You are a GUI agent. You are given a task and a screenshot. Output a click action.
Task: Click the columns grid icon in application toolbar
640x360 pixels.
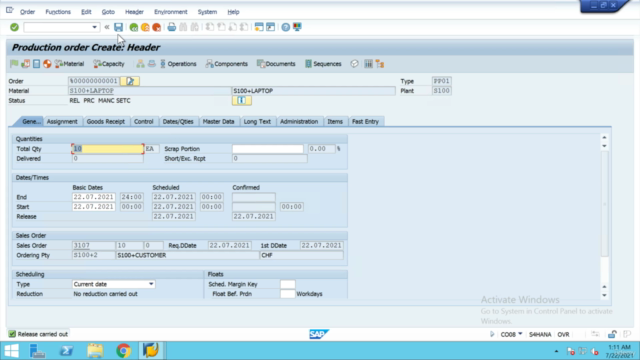(x=369, y=64)
